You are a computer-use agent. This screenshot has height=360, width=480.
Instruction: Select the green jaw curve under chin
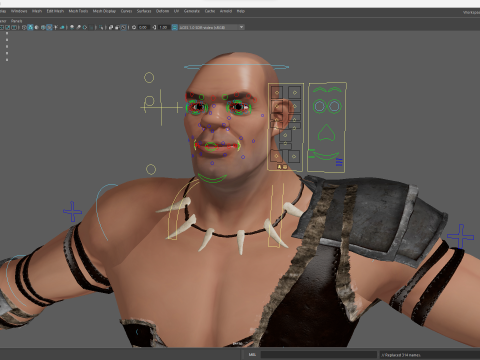[x=212, y=178]
